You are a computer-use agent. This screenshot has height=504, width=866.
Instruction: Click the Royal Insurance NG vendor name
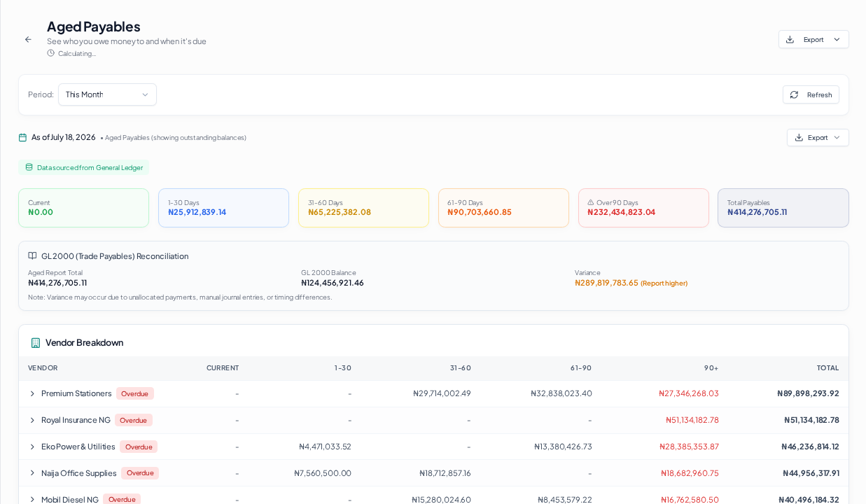76,420
